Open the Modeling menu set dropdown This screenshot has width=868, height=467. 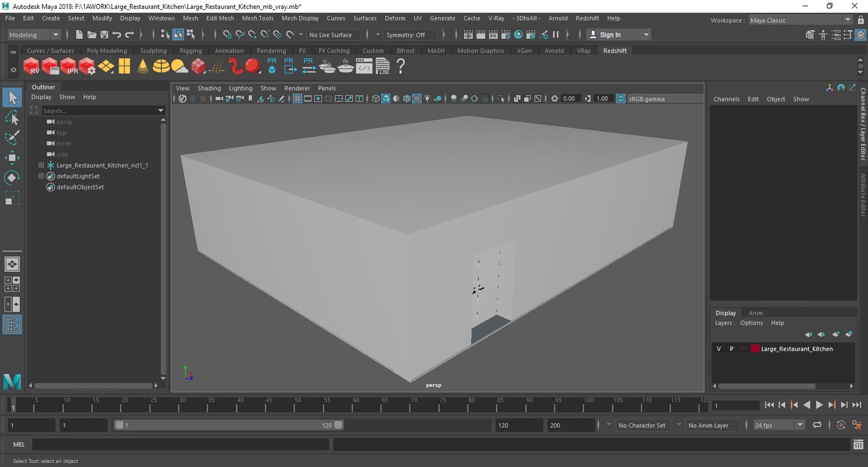click(x=34, y=35)
